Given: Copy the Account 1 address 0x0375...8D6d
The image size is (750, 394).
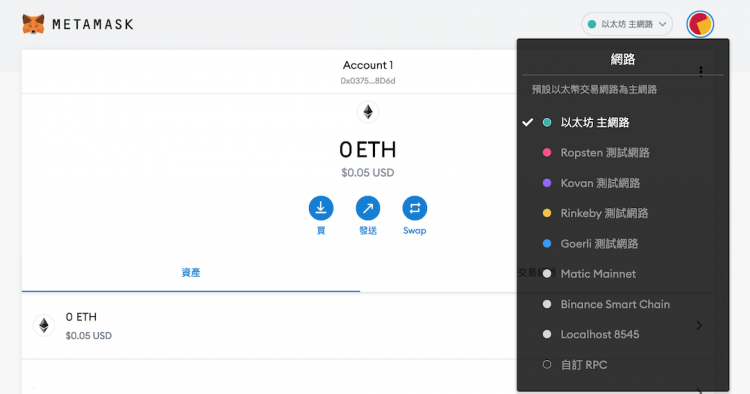Looking at the screenshot, I should click(368, 81).
